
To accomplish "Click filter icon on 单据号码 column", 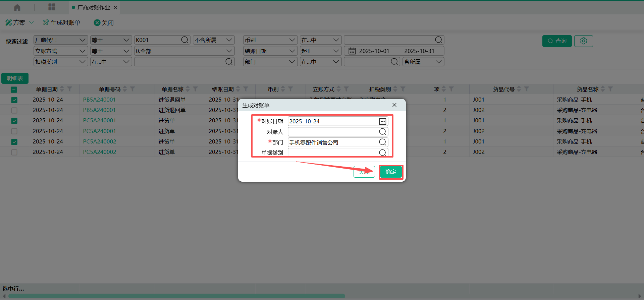I will click(132, 89).
